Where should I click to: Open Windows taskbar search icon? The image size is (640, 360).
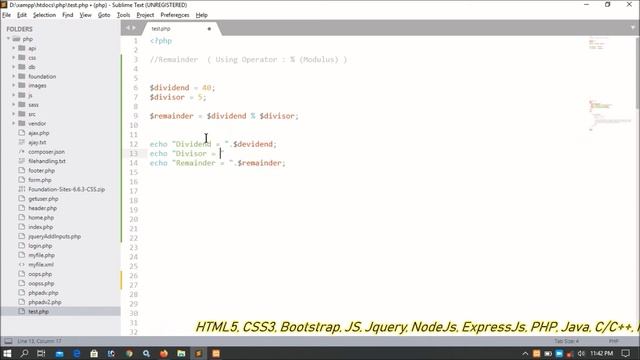point(24,353)
